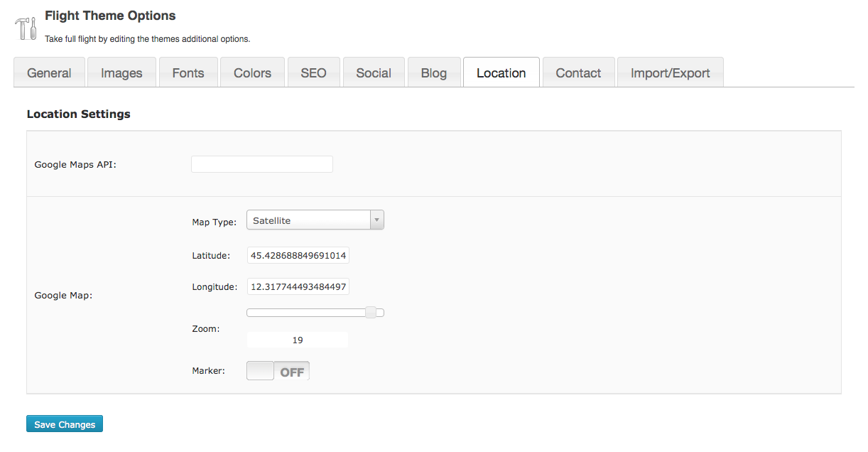
Task: Switch to the Social tab
Action: (x=374, y=72)
